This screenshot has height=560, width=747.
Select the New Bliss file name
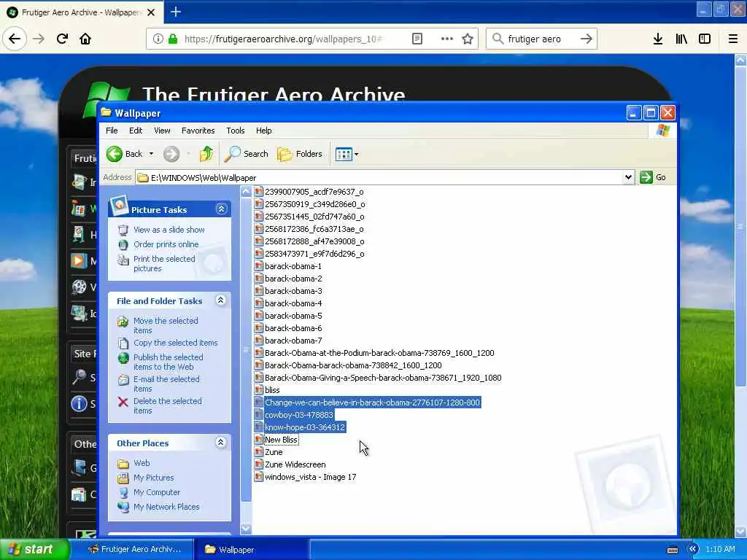coord(281,440)
